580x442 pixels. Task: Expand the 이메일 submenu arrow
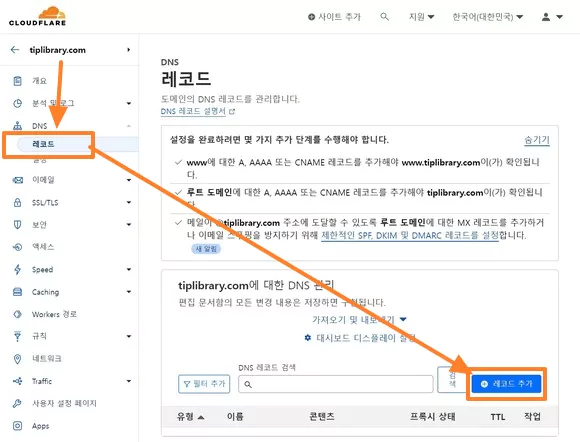(x=129, y=180)
